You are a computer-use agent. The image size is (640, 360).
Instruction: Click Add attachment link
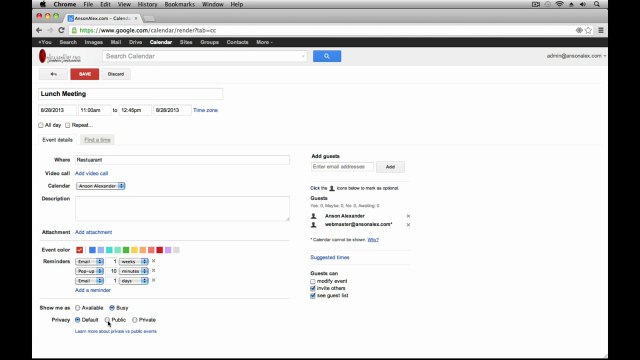(93, 232)
